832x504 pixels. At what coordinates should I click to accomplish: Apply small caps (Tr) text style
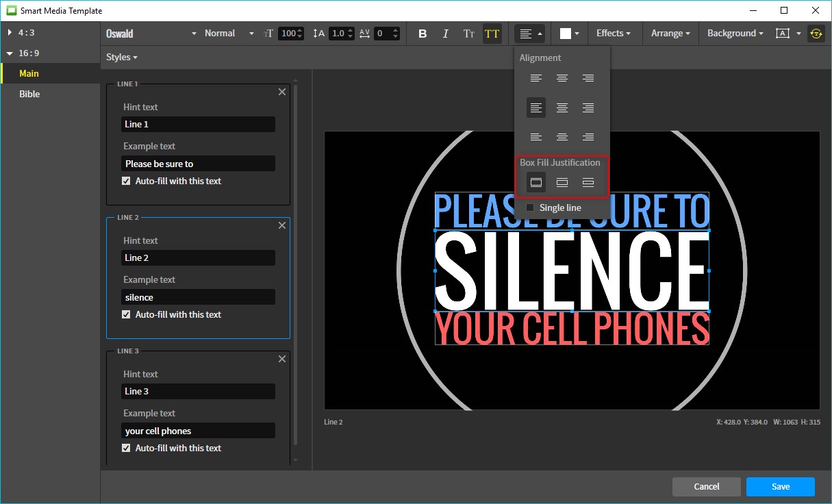469,34
